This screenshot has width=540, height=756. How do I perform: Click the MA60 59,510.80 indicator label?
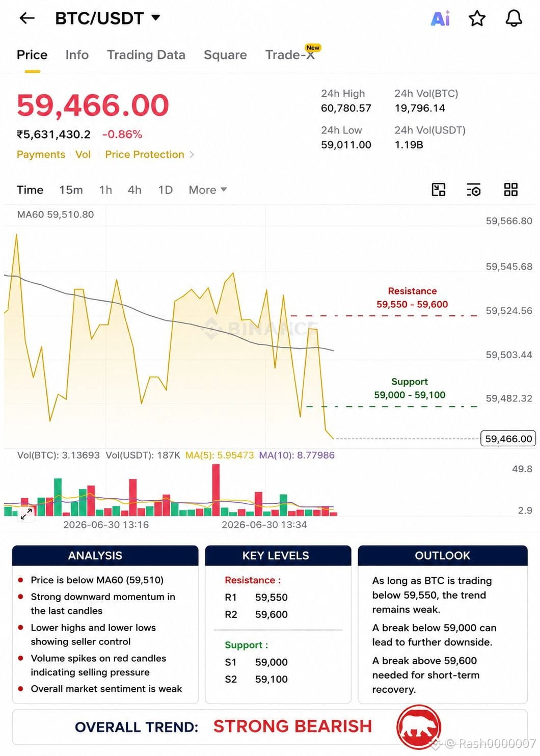pyautogui.click(x=56, y=214)
